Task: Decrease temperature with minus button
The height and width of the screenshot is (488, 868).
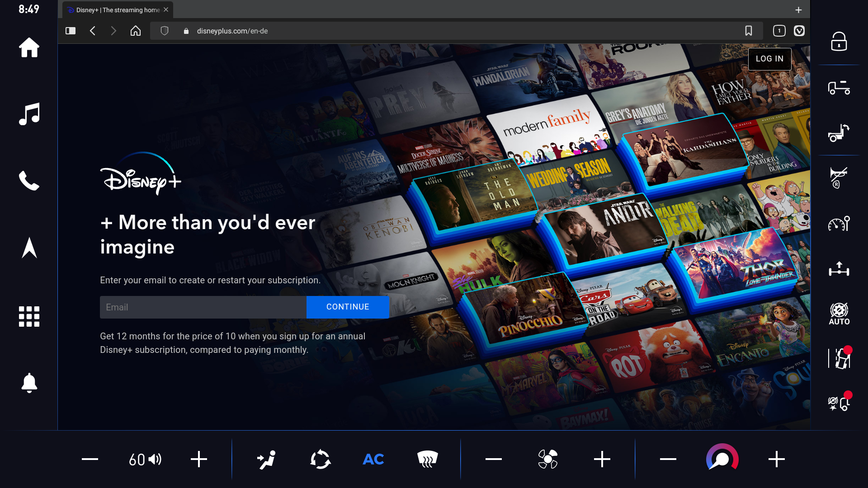Action: coord(668,459)
